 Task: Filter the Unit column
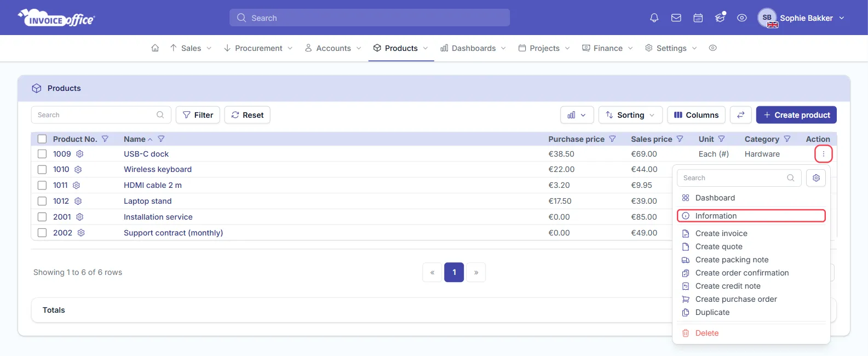coord(721,139)
